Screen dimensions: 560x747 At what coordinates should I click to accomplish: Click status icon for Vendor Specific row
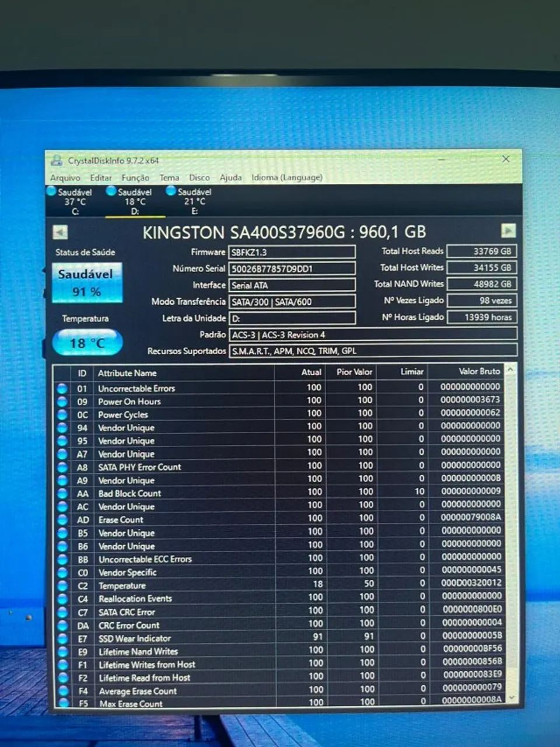(63, 573)
